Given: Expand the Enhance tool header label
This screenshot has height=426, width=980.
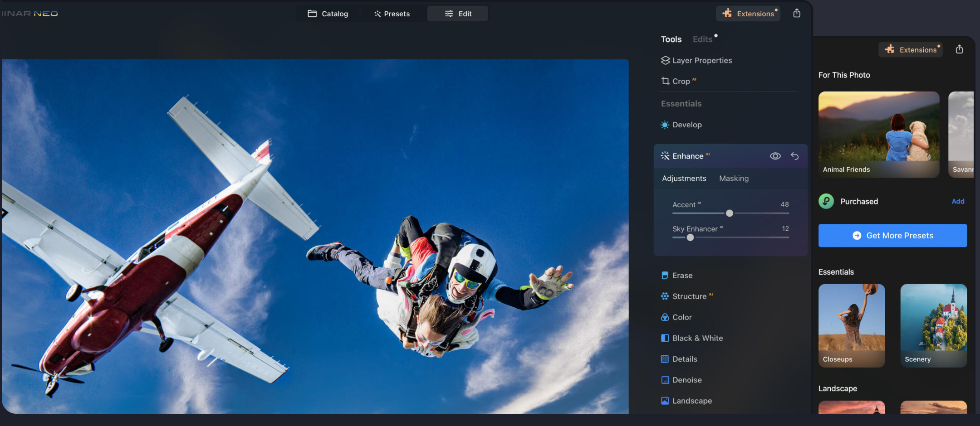Looking at the screenshot, I should 688,156.
